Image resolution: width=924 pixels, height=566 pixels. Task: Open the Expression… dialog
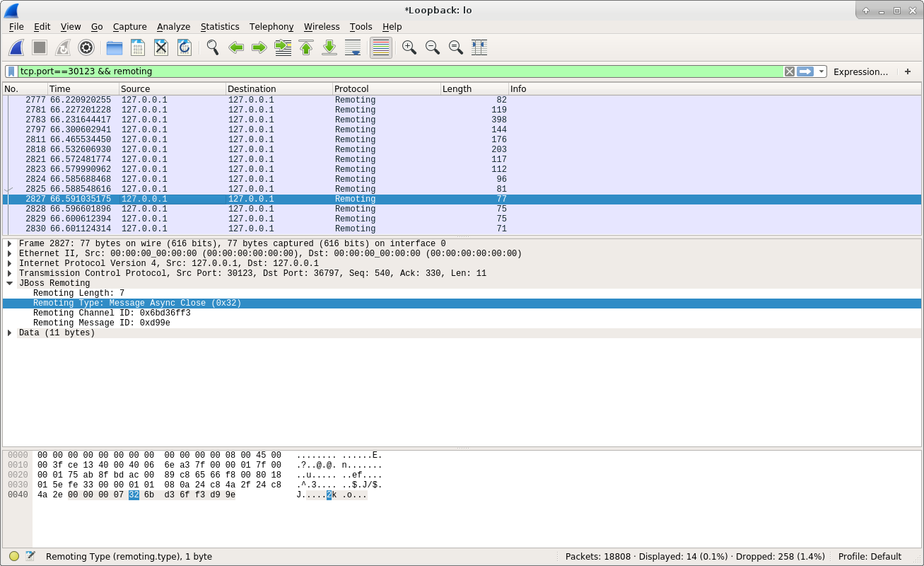pos(860,71)
